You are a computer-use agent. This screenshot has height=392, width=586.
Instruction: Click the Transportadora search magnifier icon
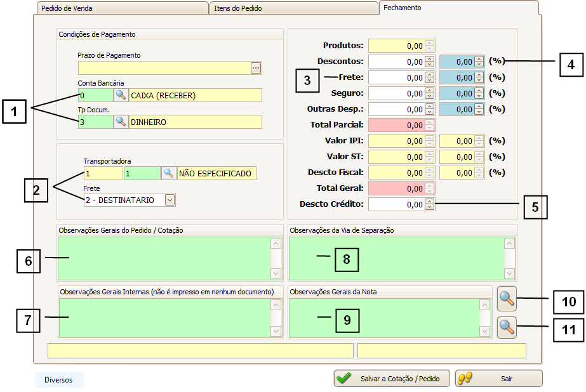tap(168, 173)
